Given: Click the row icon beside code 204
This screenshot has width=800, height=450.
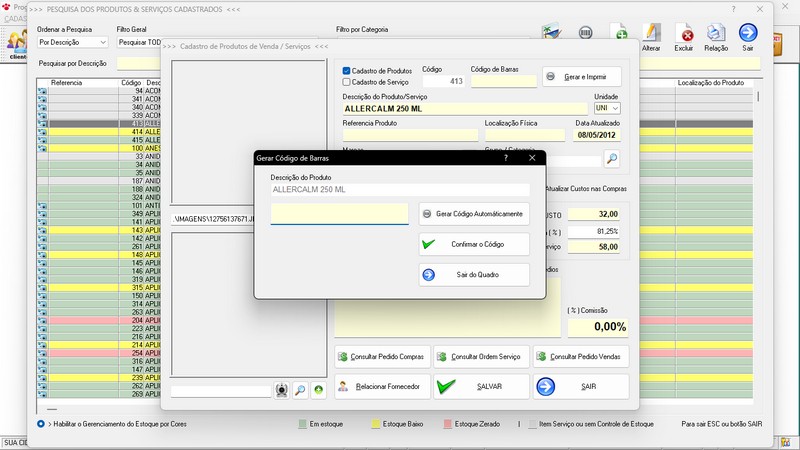Looking at the screenshot, I should [x=42, y=320].
